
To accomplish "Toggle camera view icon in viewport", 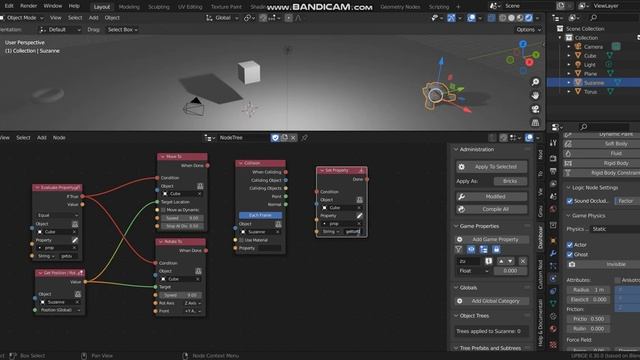I will tap(535, 109).
